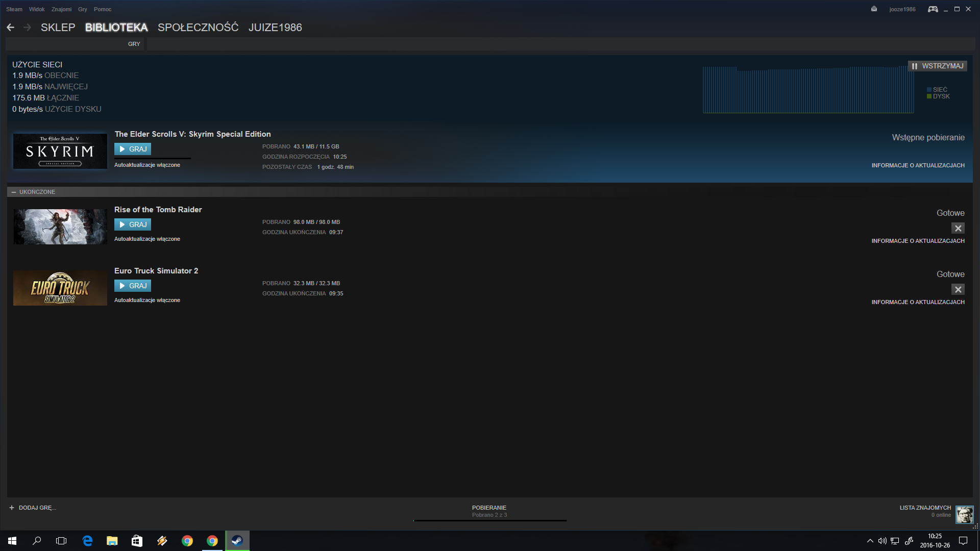Click Wstępne pobieranie status for Skyrim
Screen dimensions: 980x551
928,138
